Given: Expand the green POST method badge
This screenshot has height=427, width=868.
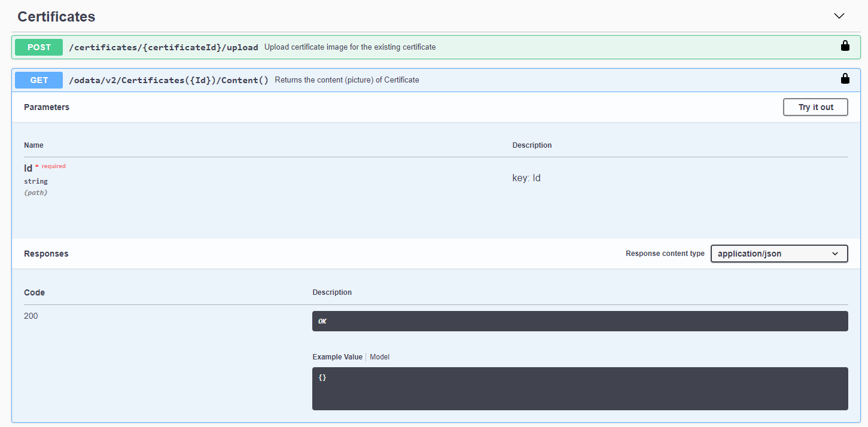Looking at the screenshot, I should point(39,47).
